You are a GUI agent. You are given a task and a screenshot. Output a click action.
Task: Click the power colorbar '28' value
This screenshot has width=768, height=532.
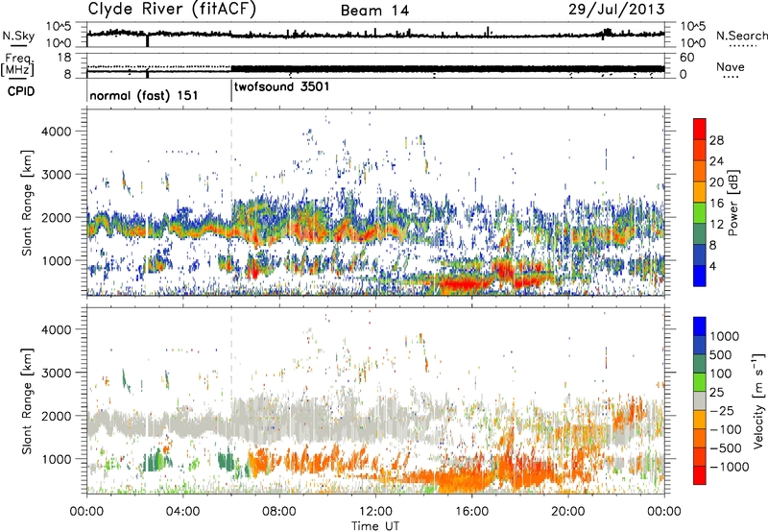(x=716, y=140)
